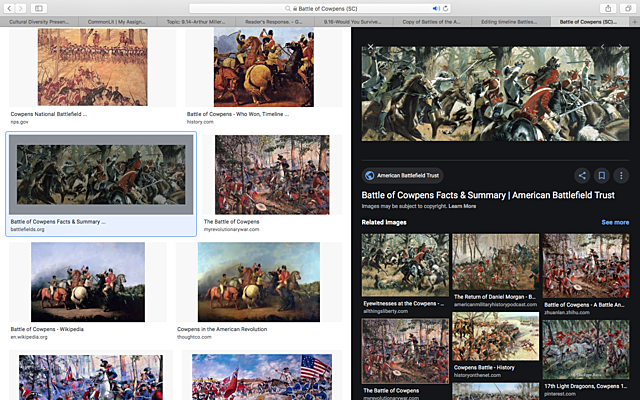This screenshot has height=400, width=640.
Task: Reload the page with the refresh icon
Action: pyautogui.click(x=445, y=8)
